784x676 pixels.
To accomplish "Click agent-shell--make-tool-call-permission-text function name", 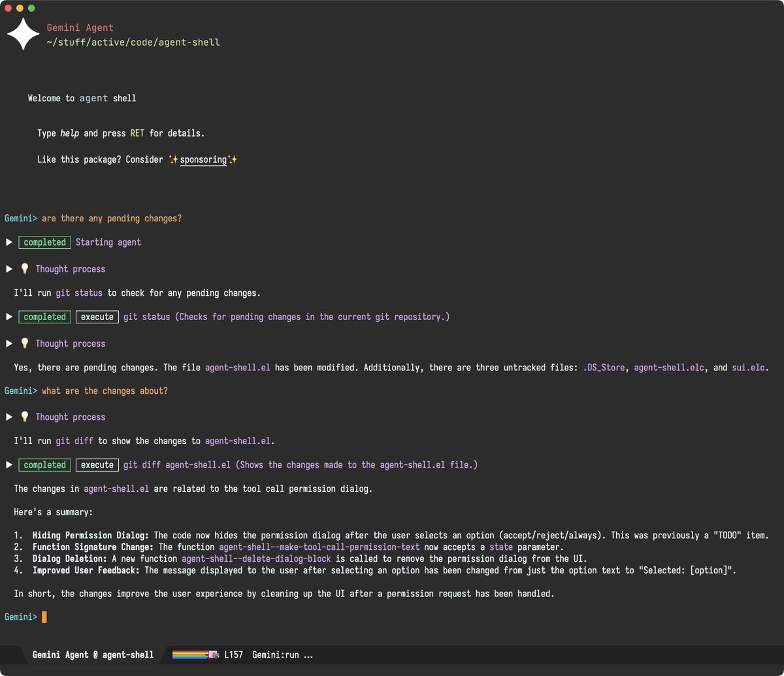I will click(x=319, y=547).
